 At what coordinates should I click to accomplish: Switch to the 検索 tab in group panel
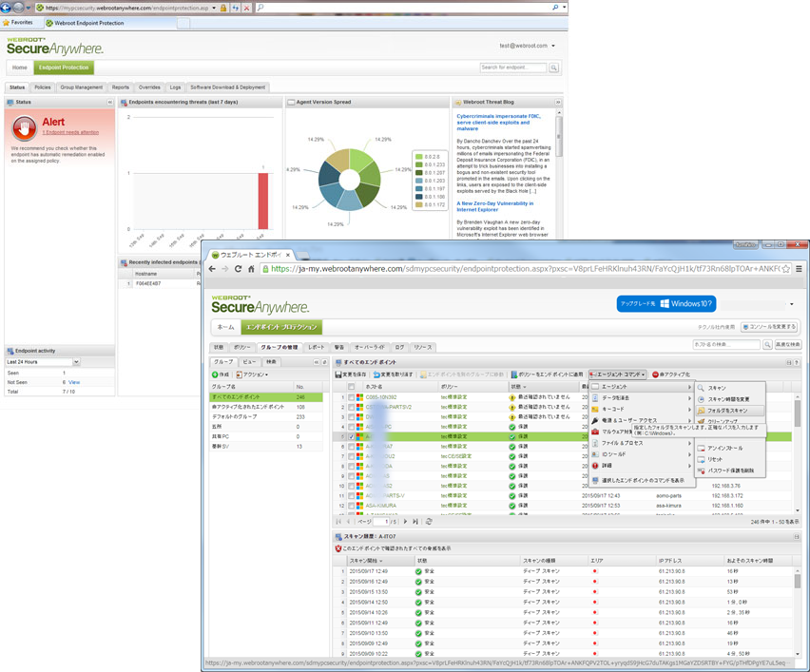pos(271,362)
